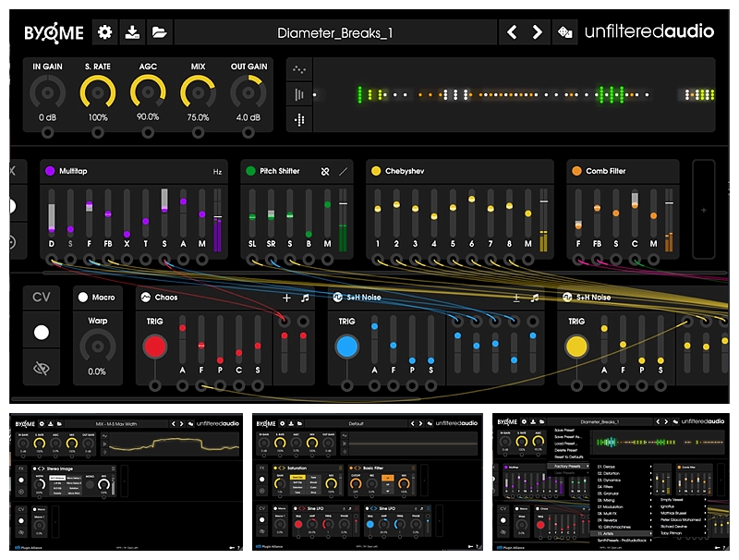Screen dimensions: 739x560
Task: Toggle the Multitap purple power dot
Action: [x=50, y=171]
